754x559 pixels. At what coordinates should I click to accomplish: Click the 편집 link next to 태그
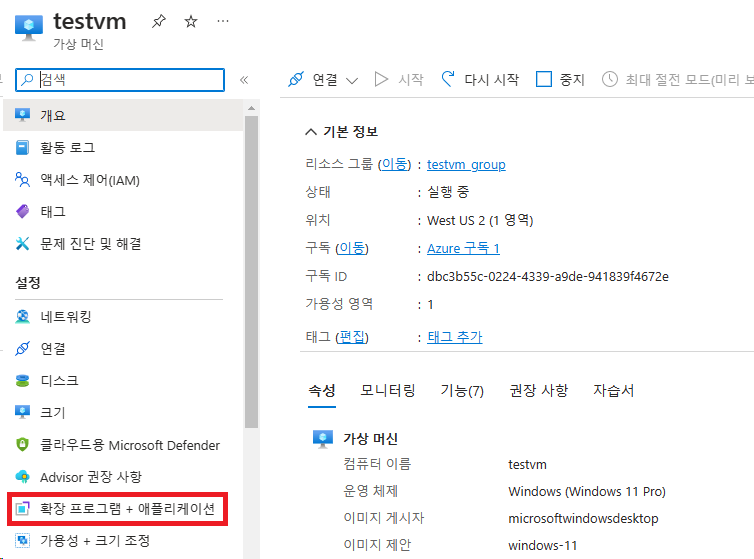pos(352,337)
